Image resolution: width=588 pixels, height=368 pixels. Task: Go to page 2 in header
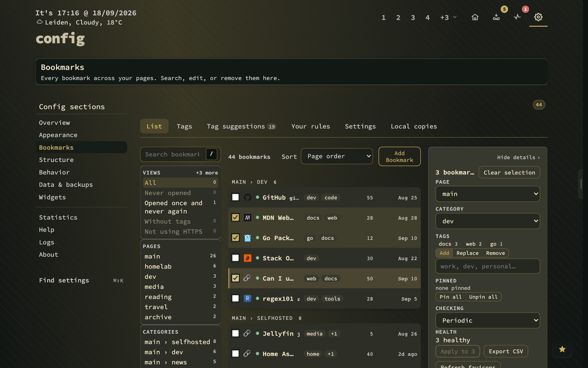coord(398,17)
